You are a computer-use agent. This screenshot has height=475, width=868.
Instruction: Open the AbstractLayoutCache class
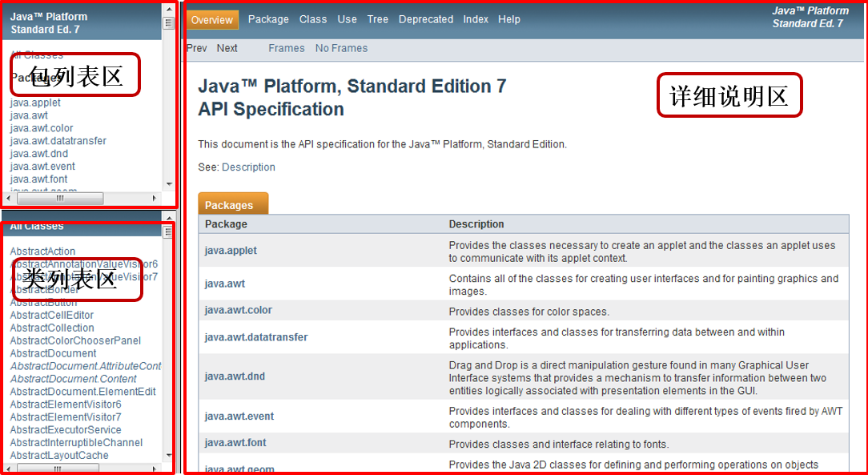click(59, 455)
